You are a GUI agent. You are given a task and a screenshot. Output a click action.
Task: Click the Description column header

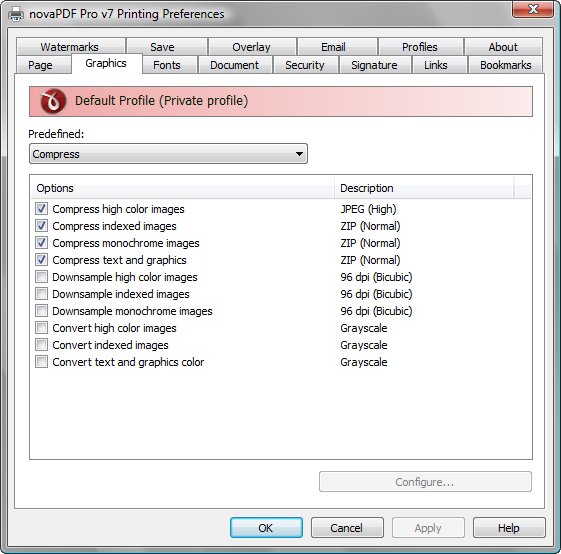(x=424, y=188)
